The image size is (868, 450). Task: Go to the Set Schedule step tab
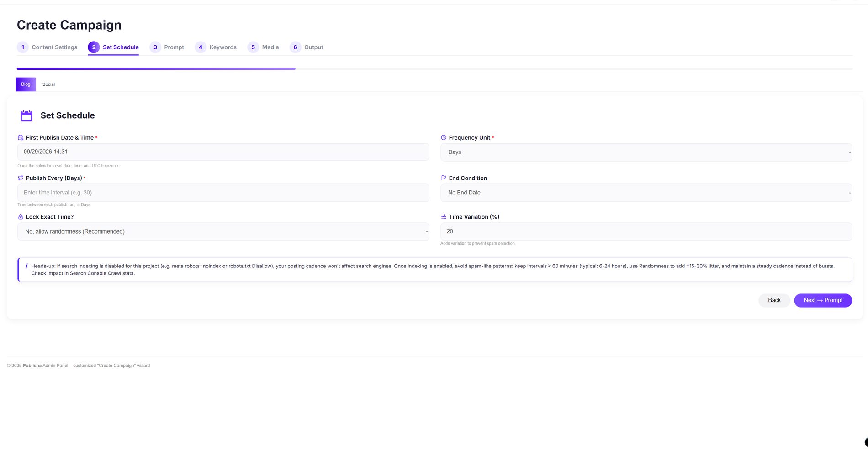[x=113, y=47]
